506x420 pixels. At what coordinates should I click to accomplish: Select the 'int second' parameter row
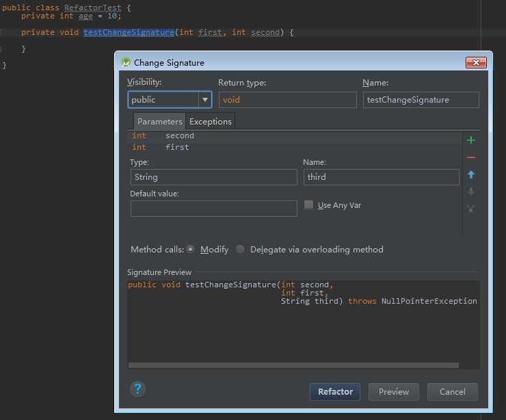point(295,136)
